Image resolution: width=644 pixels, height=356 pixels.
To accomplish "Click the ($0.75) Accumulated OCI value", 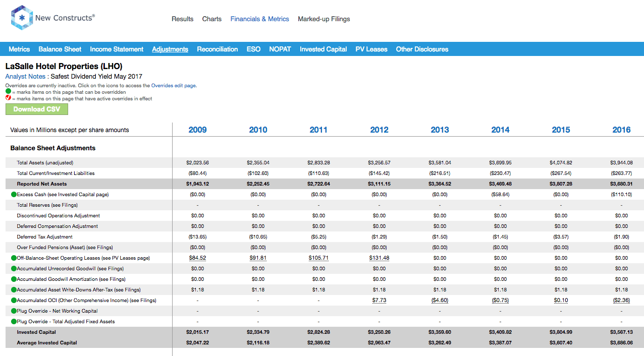I will tap(501, 301).
